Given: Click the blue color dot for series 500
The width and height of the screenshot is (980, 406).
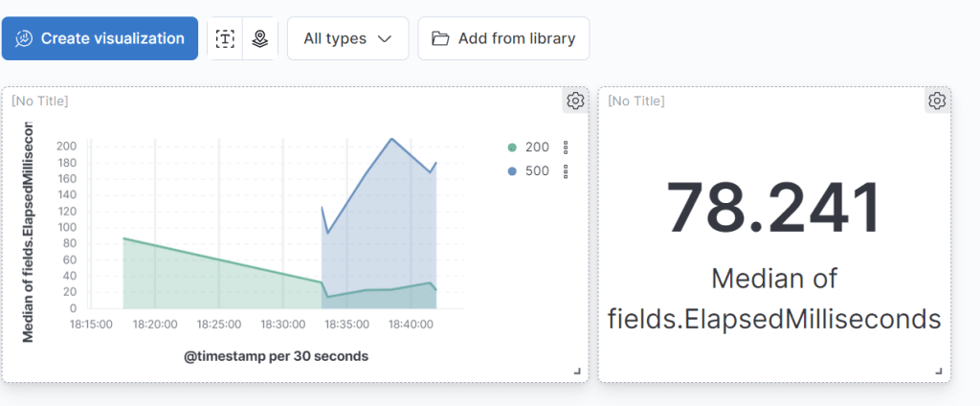Looking at the screenshot, I should pos(512,171).
